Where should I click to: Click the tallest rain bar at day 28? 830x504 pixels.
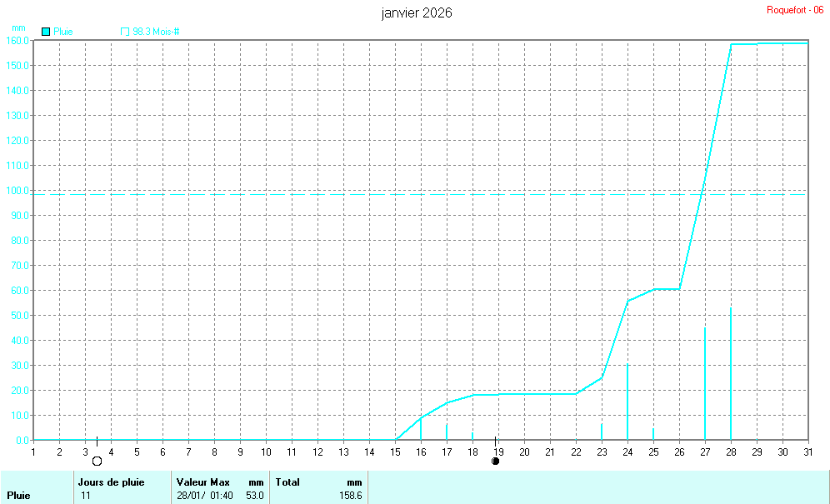click(731, 375)
